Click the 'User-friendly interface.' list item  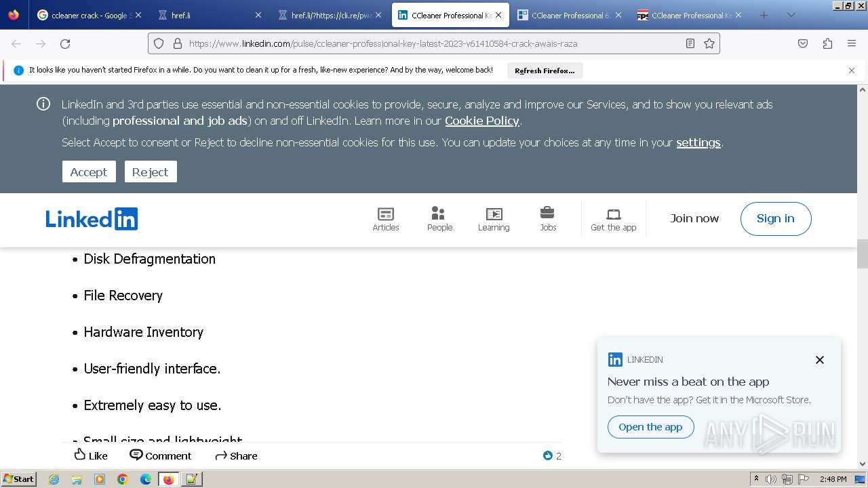[152, 369]
